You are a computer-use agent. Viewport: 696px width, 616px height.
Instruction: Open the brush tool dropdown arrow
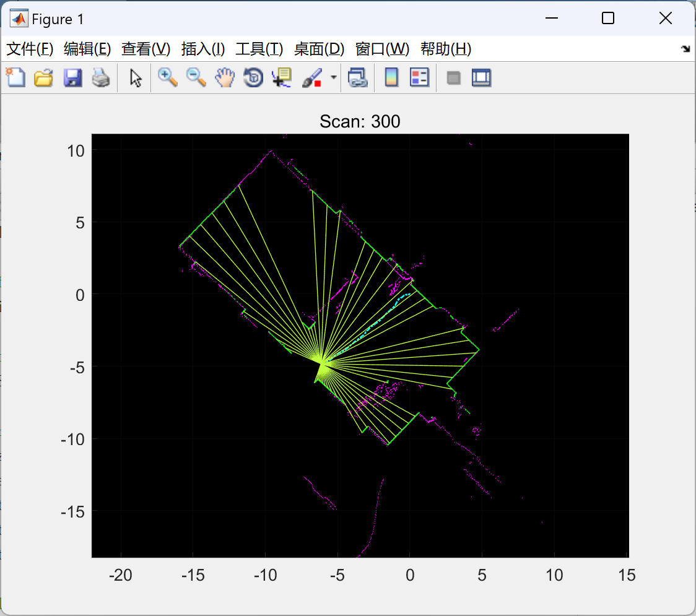(x=333, y=77)
